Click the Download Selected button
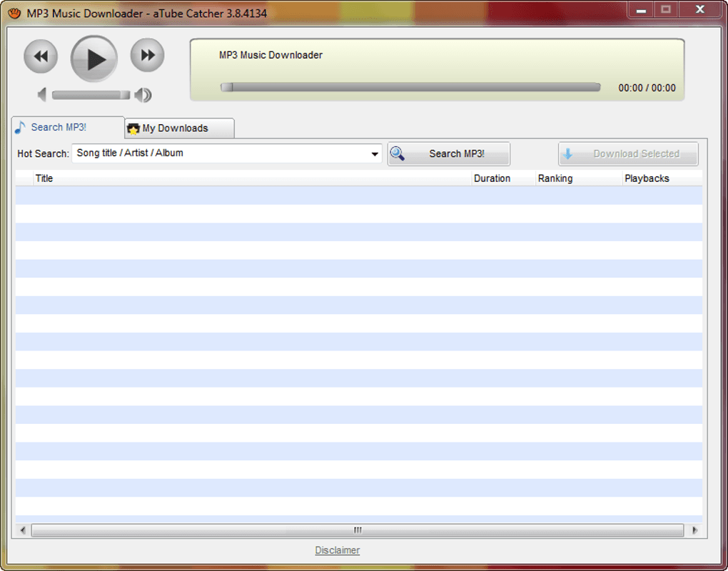 [x=628, y=153]
